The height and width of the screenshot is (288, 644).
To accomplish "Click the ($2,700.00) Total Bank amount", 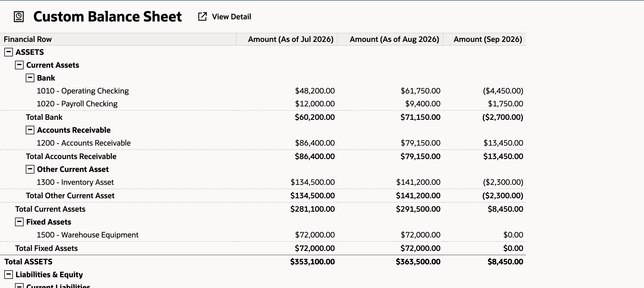I will 503,117.
